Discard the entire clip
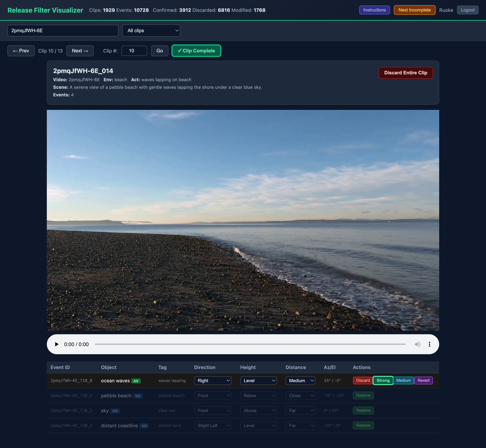 click(405, 73)
